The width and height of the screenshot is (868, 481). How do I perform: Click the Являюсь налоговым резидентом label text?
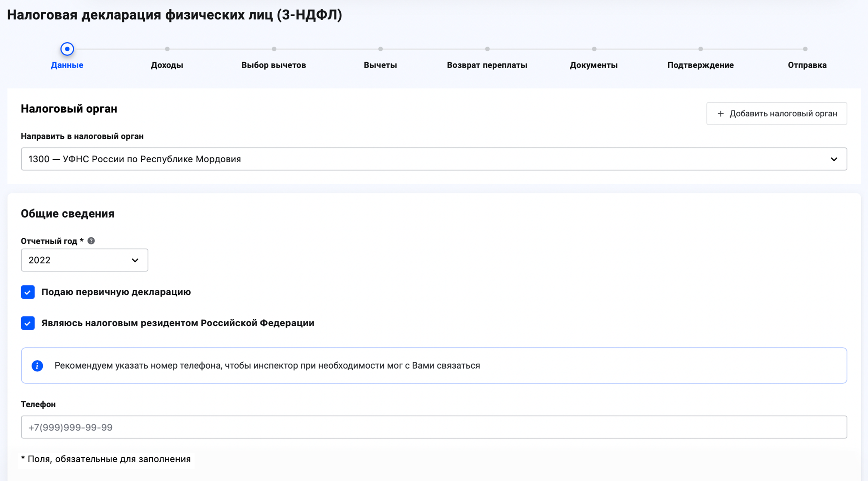tap(178, 323)
